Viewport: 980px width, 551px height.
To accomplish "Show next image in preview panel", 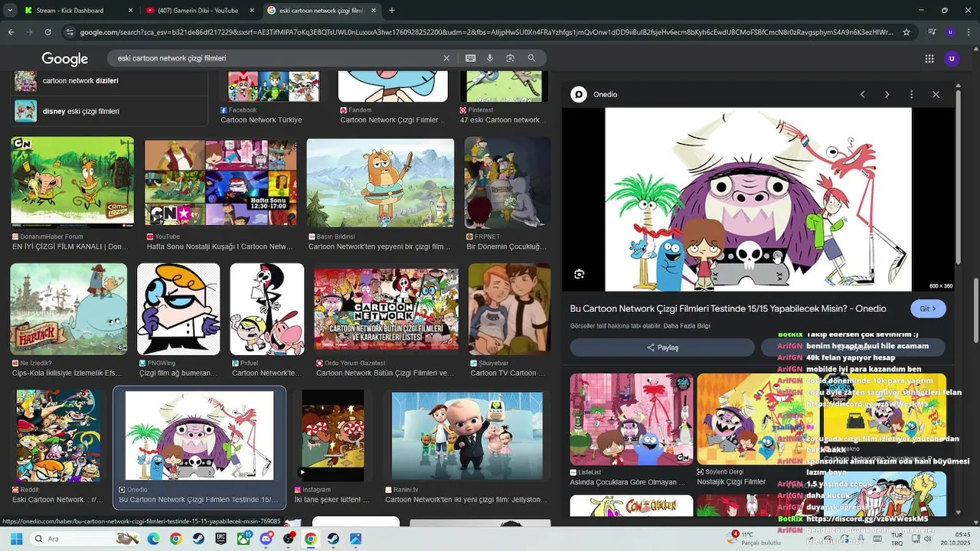I will tap(887, 94).
